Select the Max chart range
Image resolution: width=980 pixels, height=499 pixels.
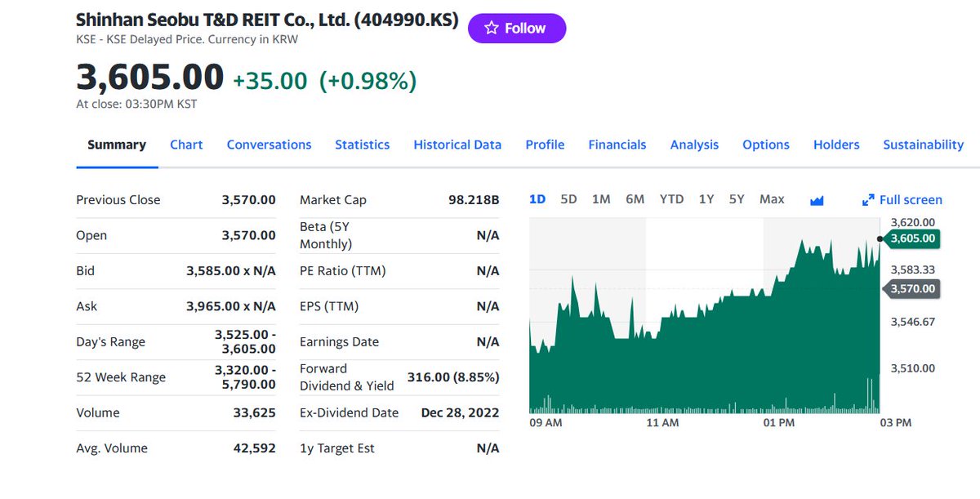click(x=772, y=199)
